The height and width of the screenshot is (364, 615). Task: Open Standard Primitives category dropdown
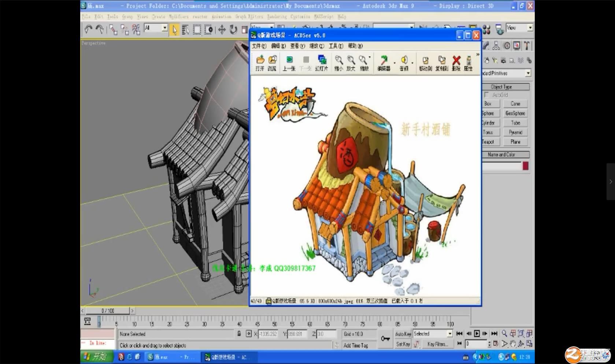(x=528, y=73)
